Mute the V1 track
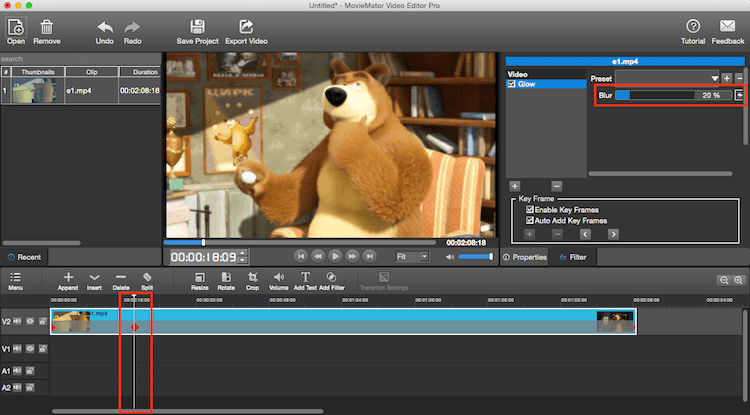750x415 pixels. click(x=17, y=349)
